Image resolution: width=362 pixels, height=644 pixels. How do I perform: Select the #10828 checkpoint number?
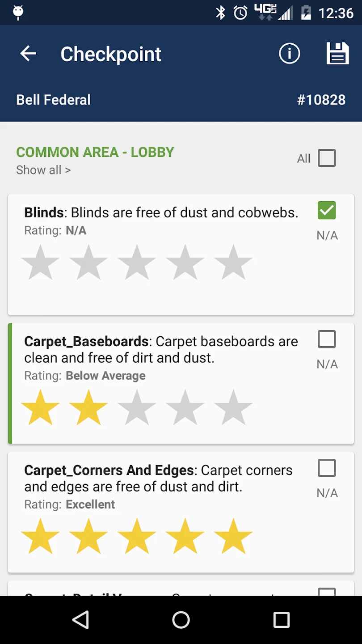pos(321,100)
